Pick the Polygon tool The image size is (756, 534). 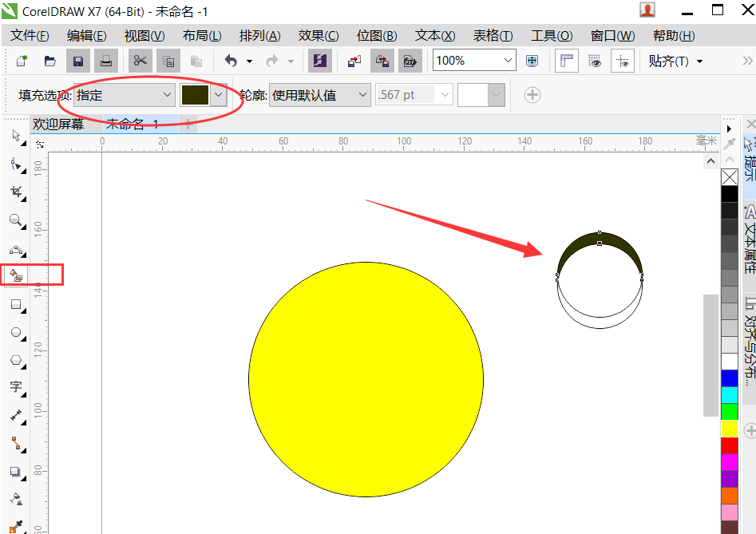coord(16,360)
